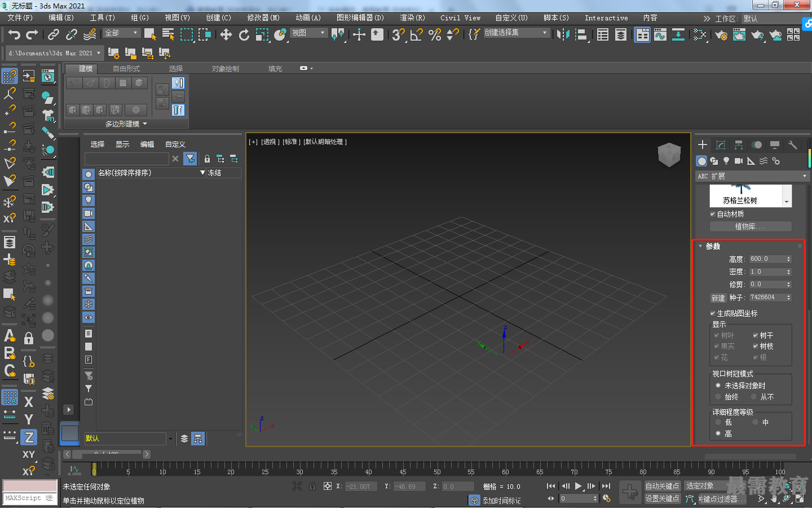The height and width of the screenshot is (508, 812).
Task: Select the Link tool icon
Action: coord(53,35)
